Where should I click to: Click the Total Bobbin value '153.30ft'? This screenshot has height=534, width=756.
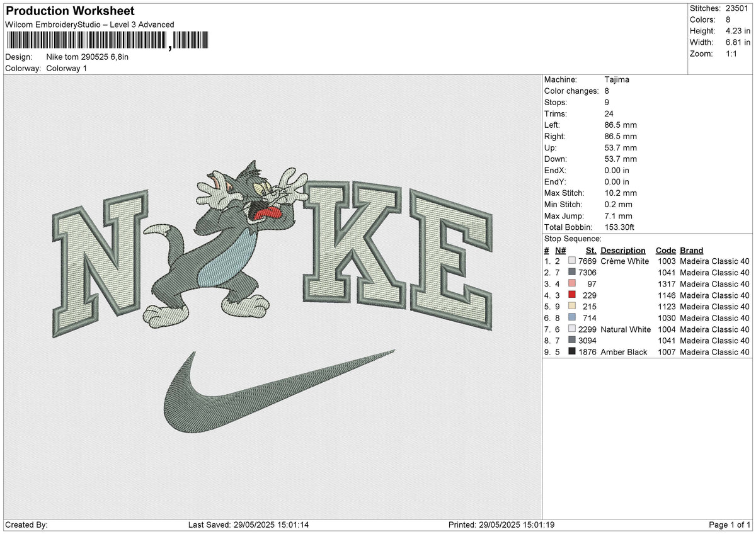pos(621,227)
